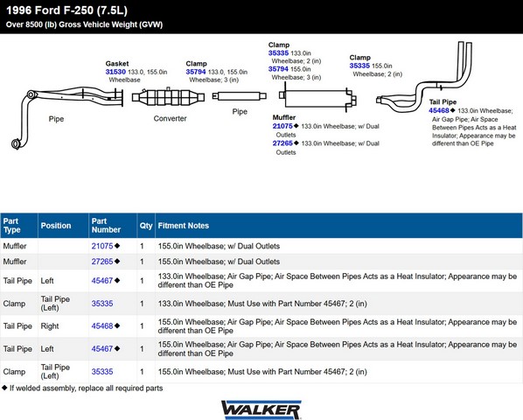This screenshot has height=420, width=523.
Task: Click the Walker logo at the bottom
Action: 261,409
